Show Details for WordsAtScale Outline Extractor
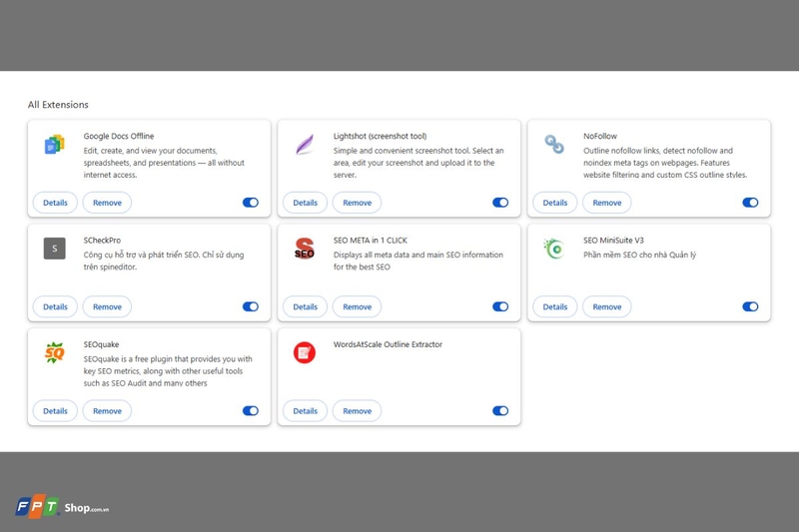Image resolution: width=799 pixels, height=532 pixels. 305,411
